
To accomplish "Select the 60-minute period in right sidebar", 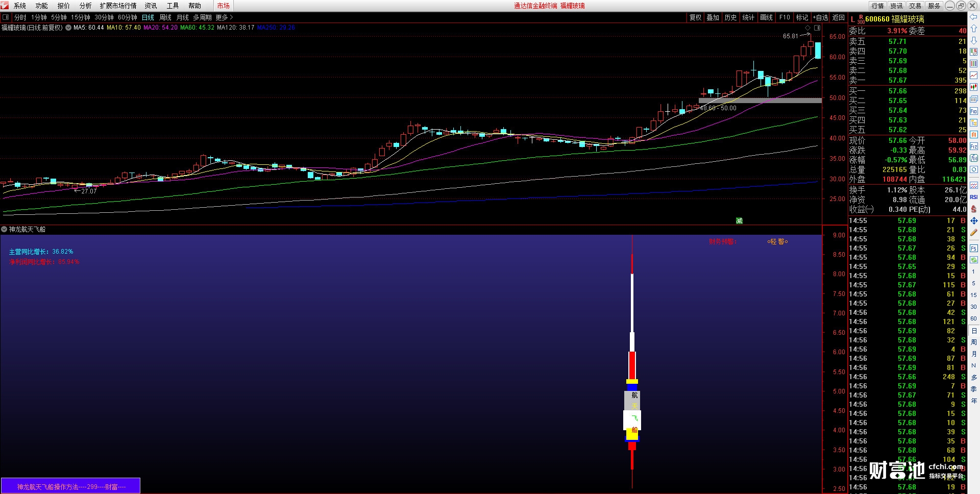I will pos(974,318).
